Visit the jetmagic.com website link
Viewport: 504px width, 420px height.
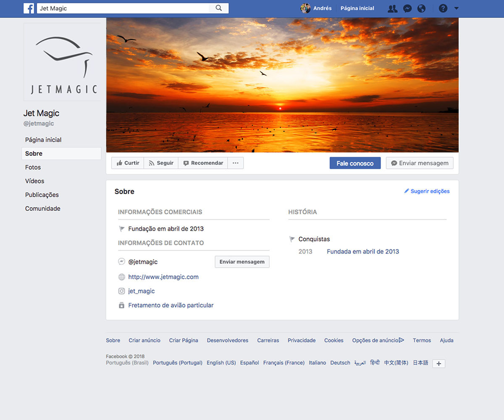tap(163, 277)
